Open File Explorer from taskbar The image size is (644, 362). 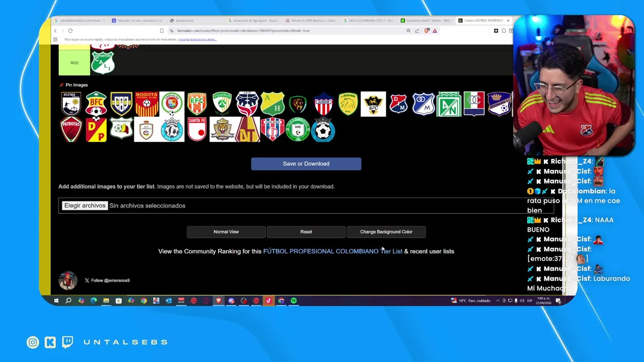[106, 301]
